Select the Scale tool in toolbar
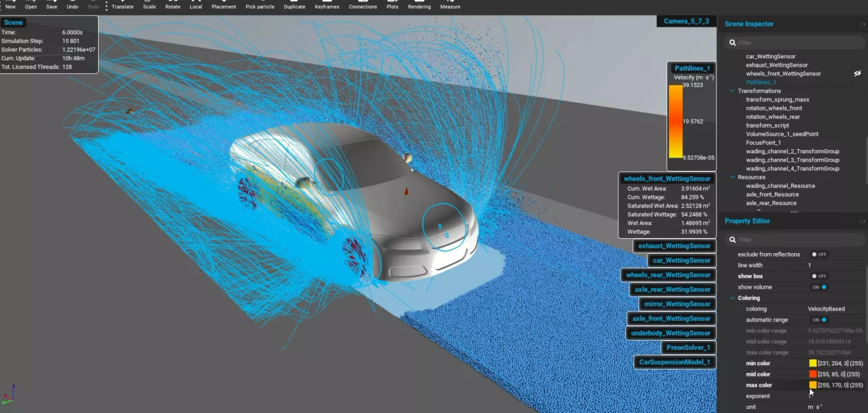The width and height of the screenshot is (868, 413). (x=149, y=5)
